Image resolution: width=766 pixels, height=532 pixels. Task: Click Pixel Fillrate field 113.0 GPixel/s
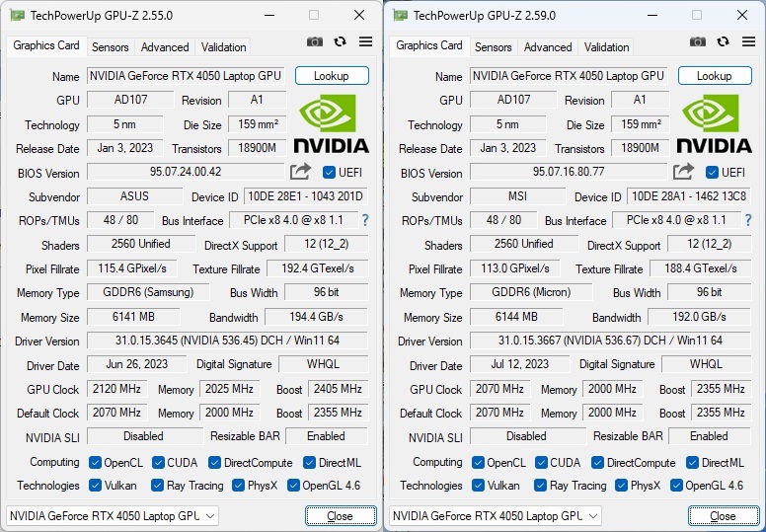[x=515, y=268]
